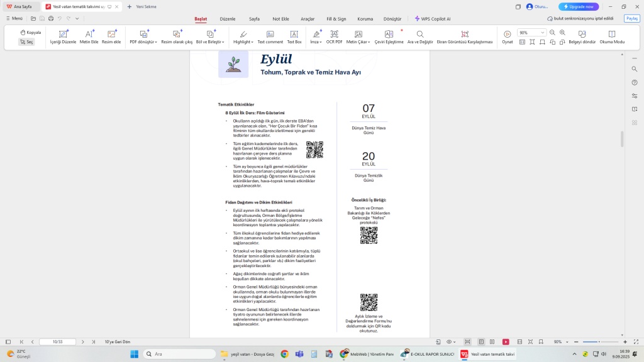Switch to the Düzenle ribbon tab
644x362 pixels.
(x=228, y=19)
